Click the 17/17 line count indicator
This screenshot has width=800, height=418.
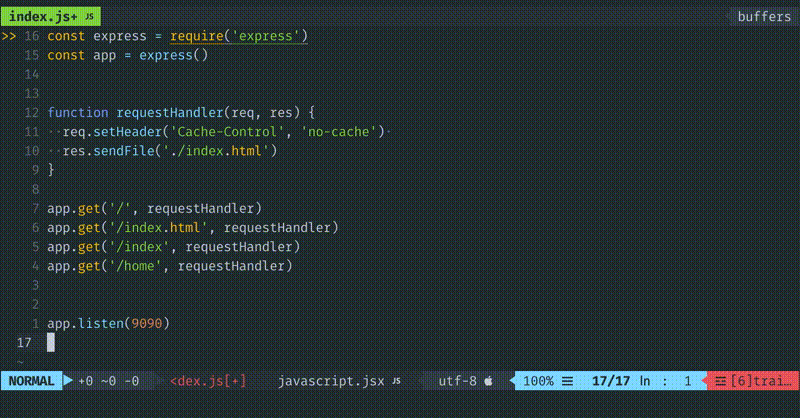tap(611, 381)
